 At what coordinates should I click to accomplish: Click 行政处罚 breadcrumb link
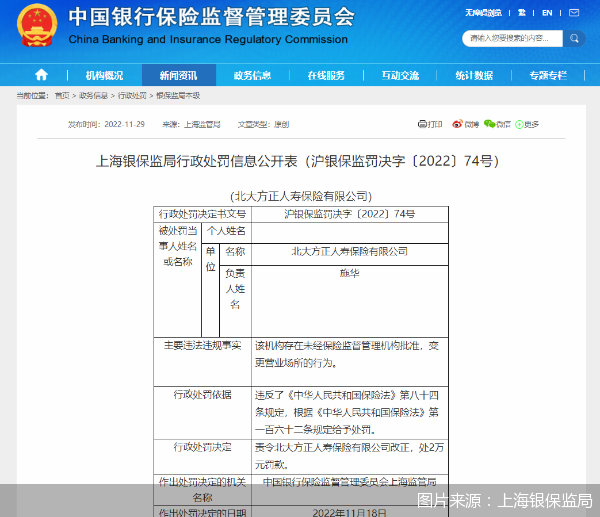tap(132, 95)
